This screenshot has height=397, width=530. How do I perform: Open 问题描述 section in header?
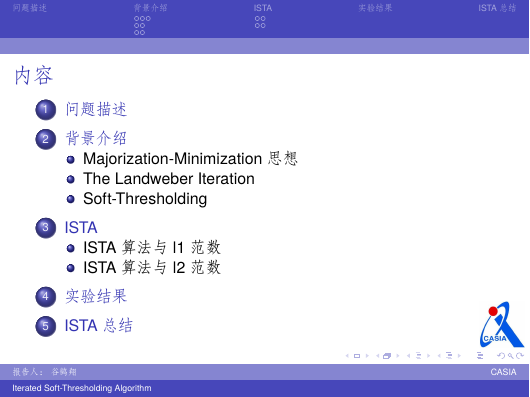pyautogui.click(x=30, y=8)
